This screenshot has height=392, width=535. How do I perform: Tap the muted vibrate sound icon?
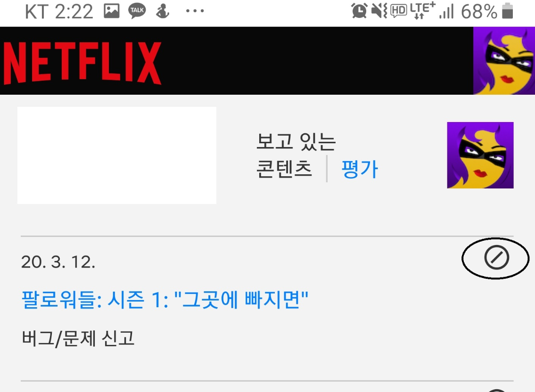click(379, 10)
